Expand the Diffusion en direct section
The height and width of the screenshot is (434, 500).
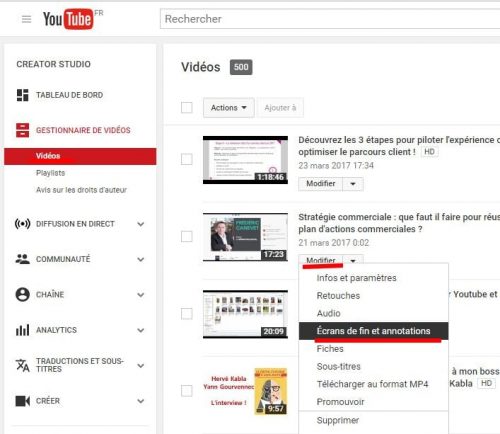141,224
